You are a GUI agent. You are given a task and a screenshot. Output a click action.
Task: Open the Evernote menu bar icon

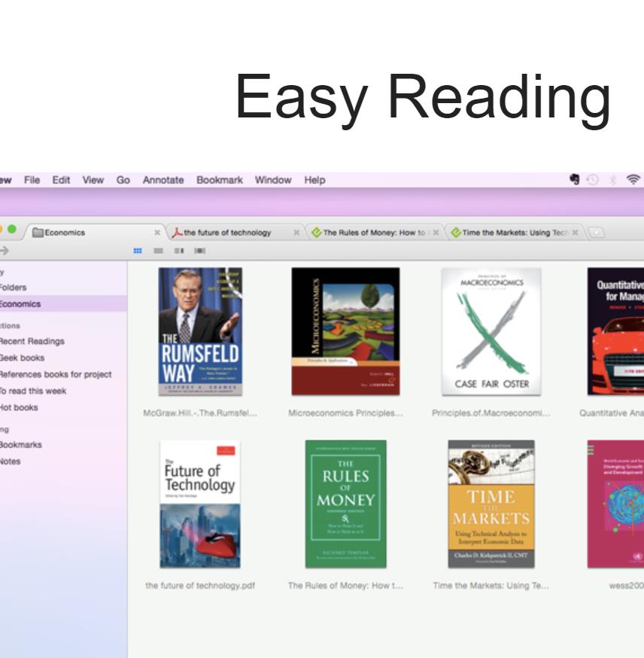pos(575,180)
